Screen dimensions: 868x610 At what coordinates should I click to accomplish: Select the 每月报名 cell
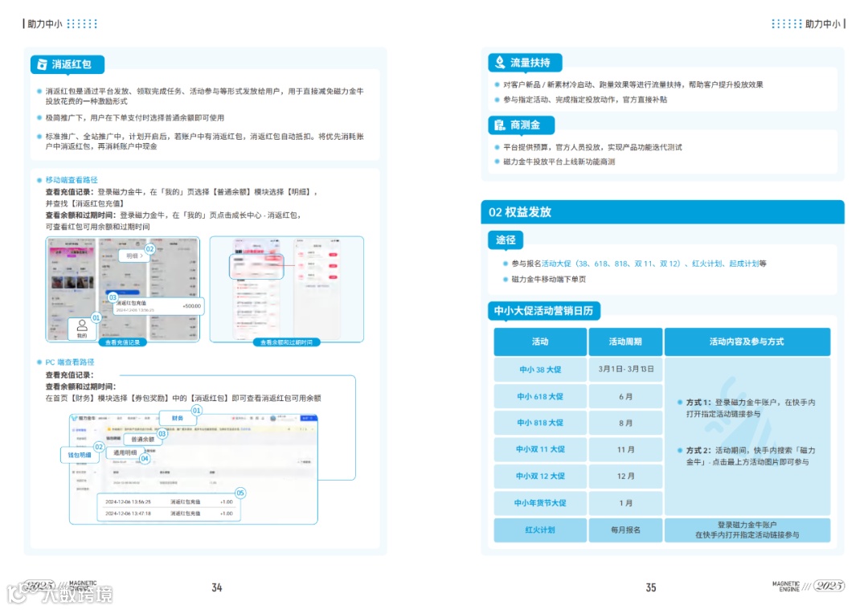(x=625, y=530)
